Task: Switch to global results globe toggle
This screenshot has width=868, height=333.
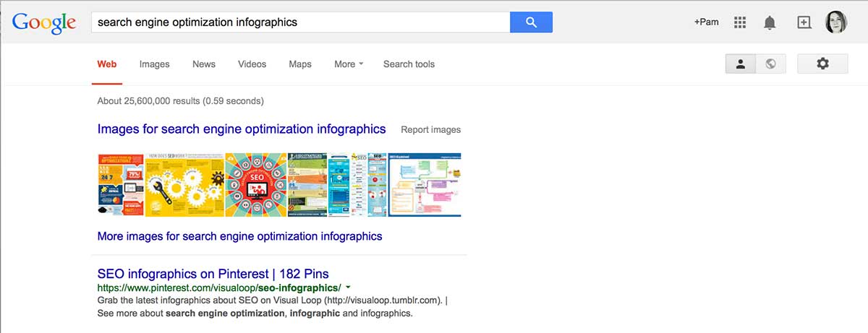Action: (770, 64)
